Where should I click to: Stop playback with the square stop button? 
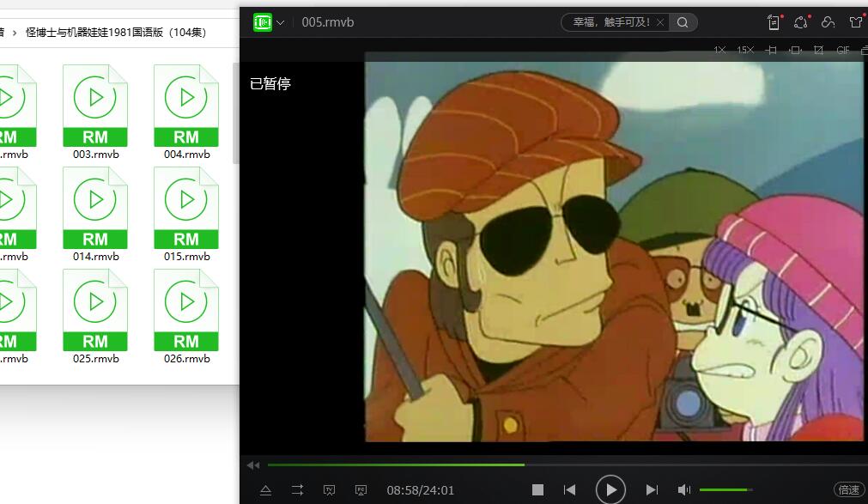[x=537, y=489]
